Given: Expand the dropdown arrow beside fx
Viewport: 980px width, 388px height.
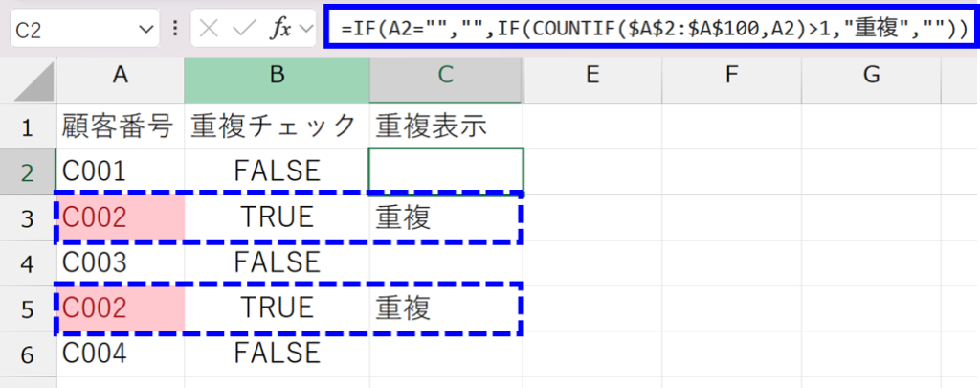Looking at the screenshot, I should pyautogui.click(x=305, y=29).
